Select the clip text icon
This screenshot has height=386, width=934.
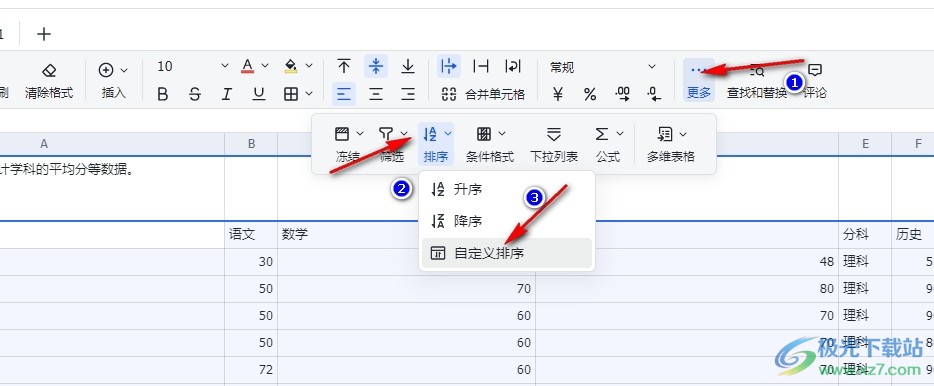481,66
